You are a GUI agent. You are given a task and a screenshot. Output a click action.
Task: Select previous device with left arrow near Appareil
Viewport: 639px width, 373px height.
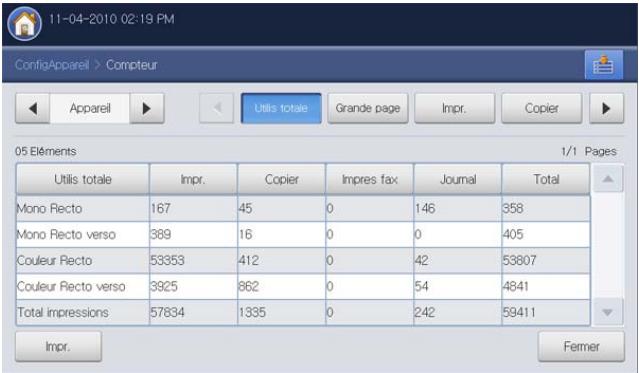(x=33, y=108)
